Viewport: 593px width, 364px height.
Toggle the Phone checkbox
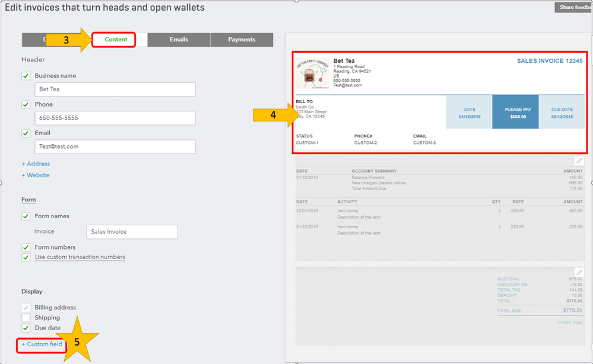(26, 104)
